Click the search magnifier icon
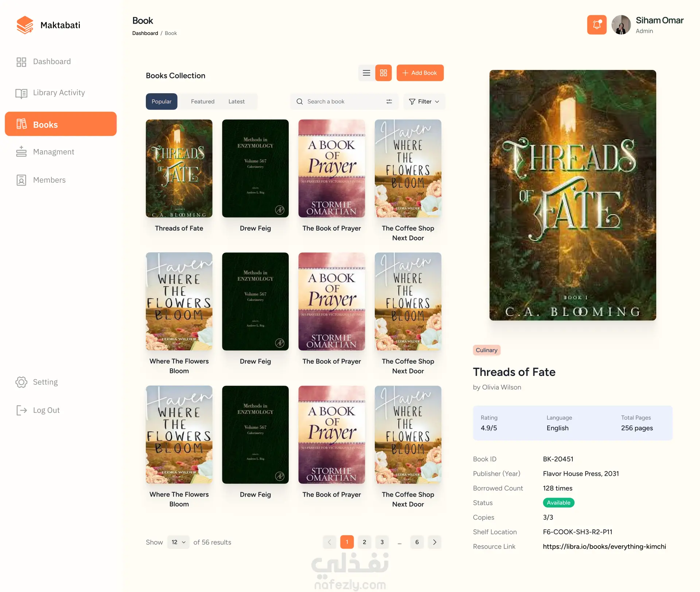 pyautogui.click(x=300, y=102)
